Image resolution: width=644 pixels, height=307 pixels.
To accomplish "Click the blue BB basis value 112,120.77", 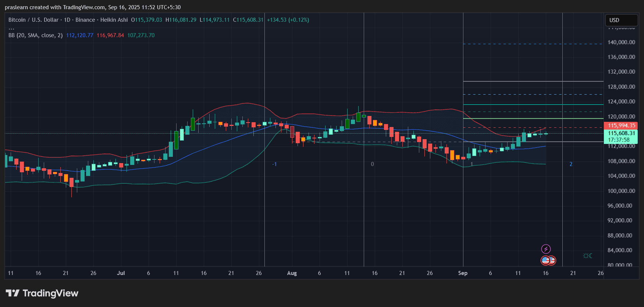I will 79,35.
